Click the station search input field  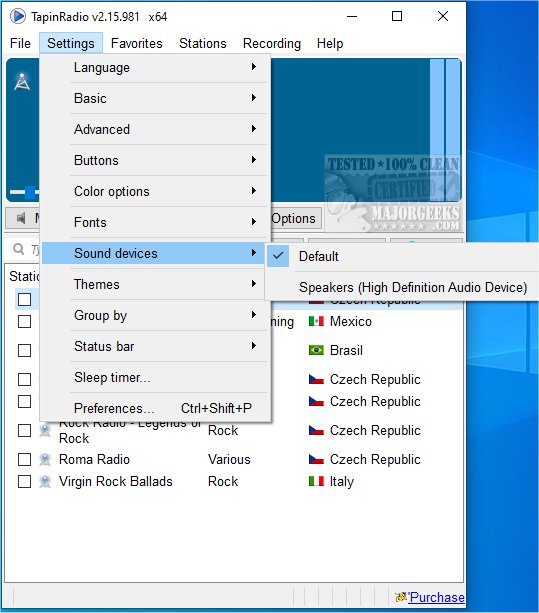tap(23, 249)
